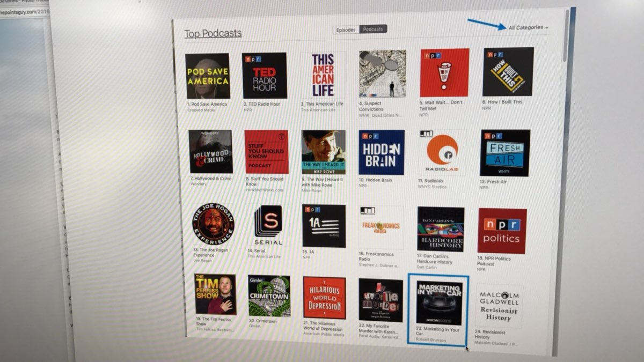Open the Stuff You Should Know artwork
Screen dimensions: 644x362
[x=267, y=152]
